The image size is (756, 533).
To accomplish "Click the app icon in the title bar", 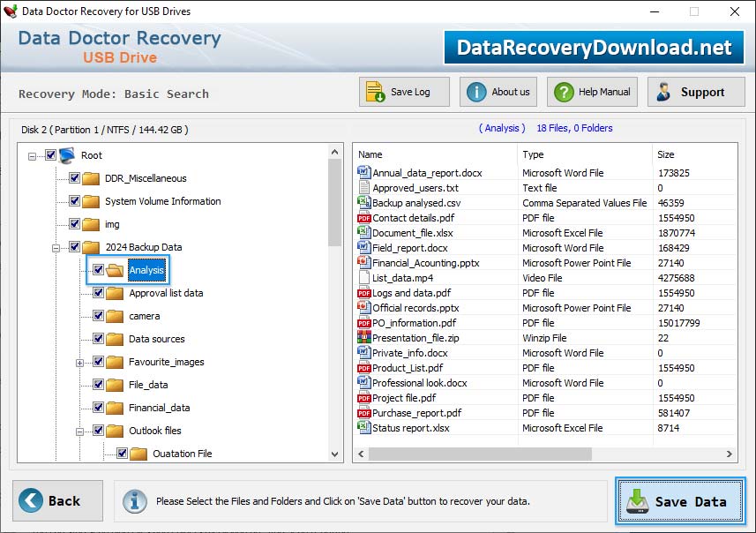I will (10, 11).
